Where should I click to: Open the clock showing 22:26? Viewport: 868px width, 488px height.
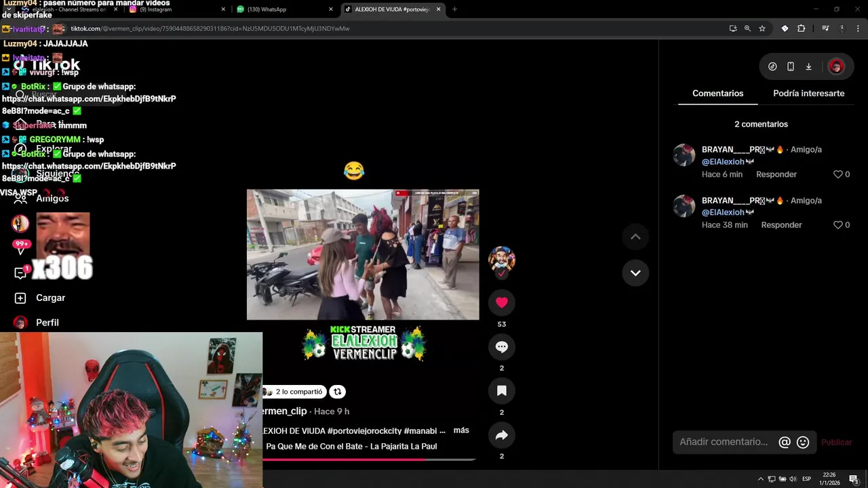point(831,479)
